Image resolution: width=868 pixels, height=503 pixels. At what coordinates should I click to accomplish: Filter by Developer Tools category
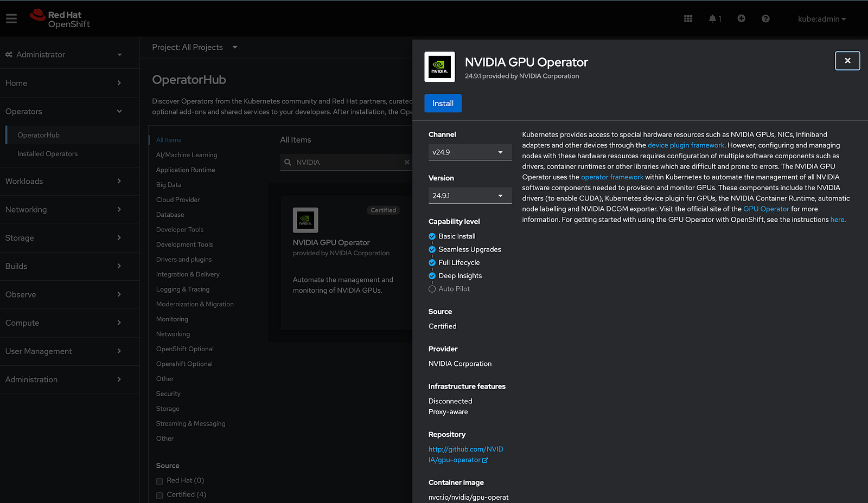point(180,230)
